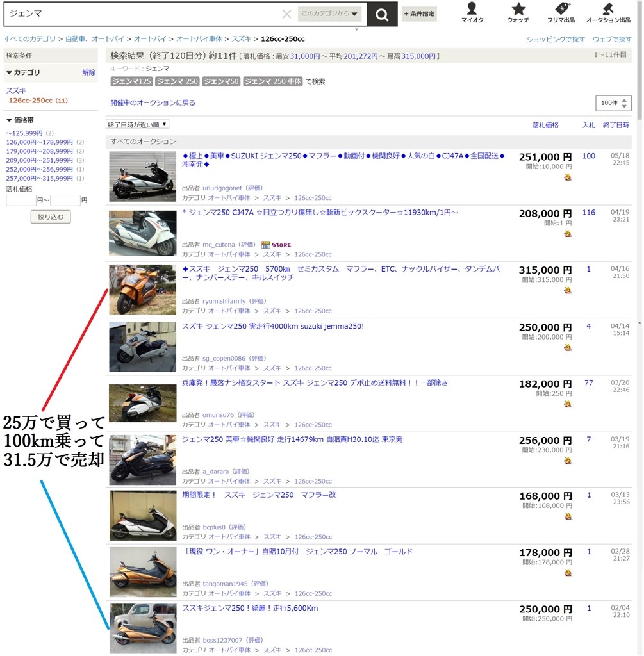
Task: Sort by 落札価格 column header
Action: [545, 125]
